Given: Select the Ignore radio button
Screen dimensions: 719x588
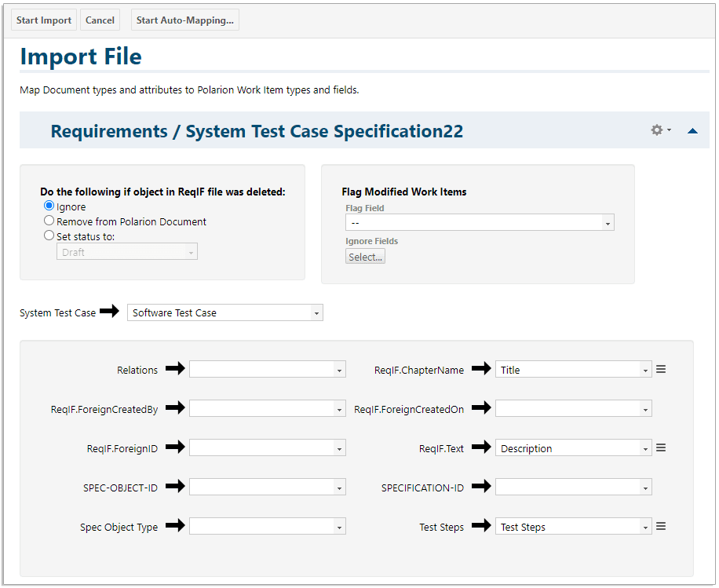Looking at the screenshot, I should coord(49,206).
